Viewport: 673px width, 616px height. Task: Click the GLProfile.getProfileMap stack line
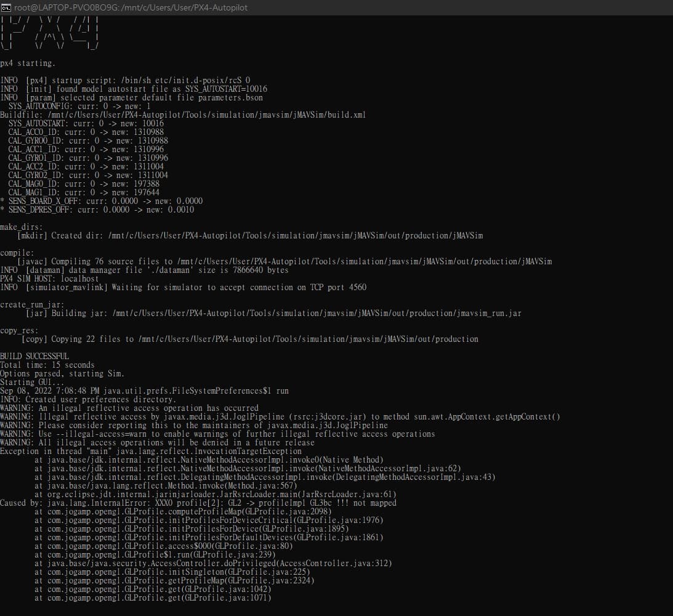click(x=174, y=580)
